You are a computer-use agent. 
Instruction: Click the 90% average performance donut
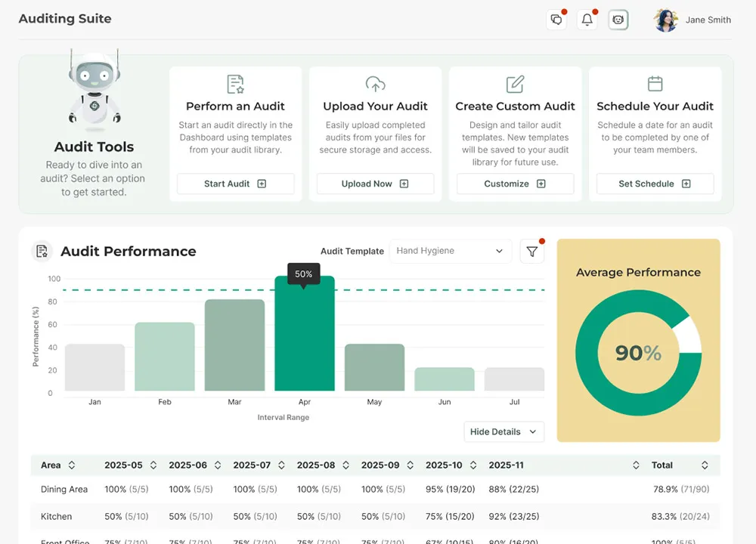point(638,353)
